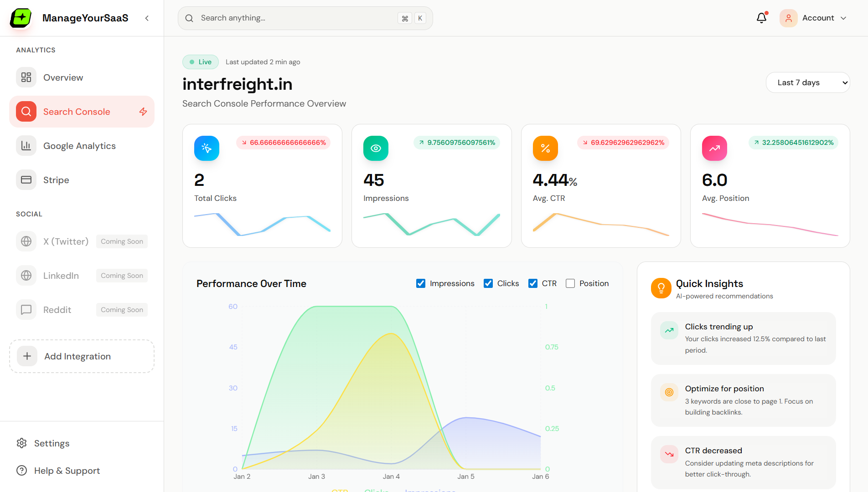Collapse the sidebar with the chevron

pos(147,18)
